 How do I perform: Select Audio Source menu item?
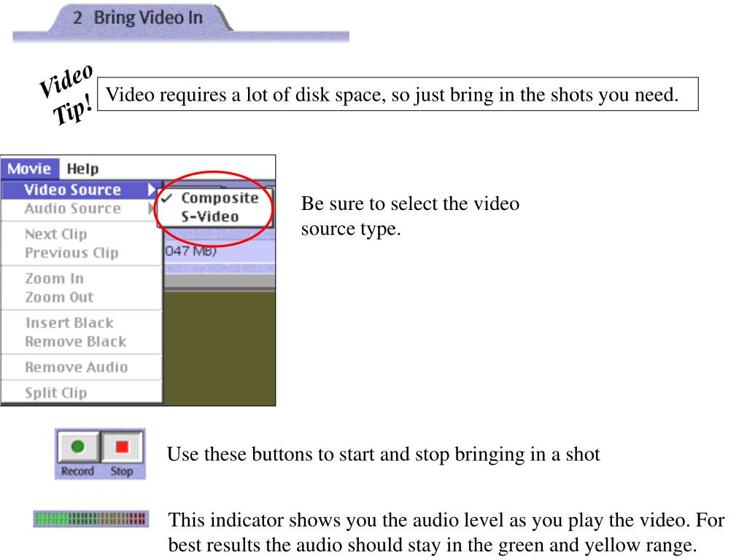[x=81, y=209]
